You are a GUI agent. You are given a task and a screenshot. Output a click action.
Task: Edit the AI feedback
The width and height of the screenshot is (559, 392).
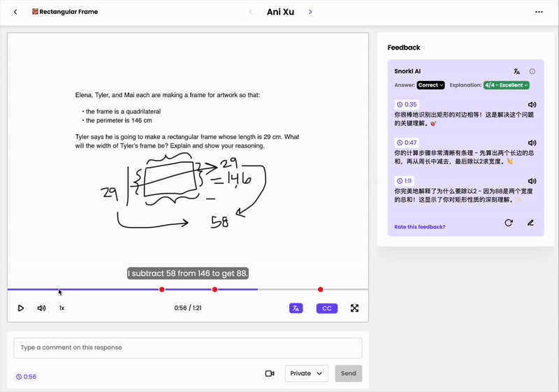coord(530,223)
